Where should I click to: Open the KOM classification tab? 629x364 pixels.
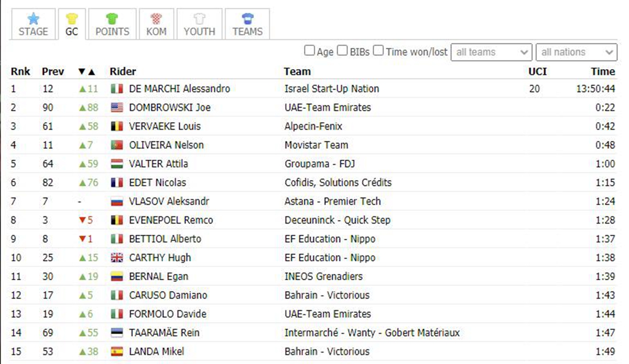click(x=156, y=24)
